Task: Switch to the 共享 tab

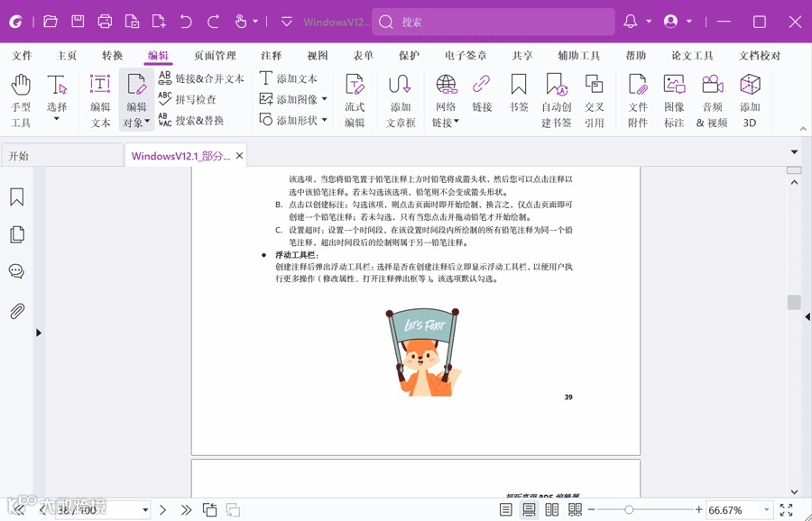Action: pyautogui.click(x=522, y=55)
